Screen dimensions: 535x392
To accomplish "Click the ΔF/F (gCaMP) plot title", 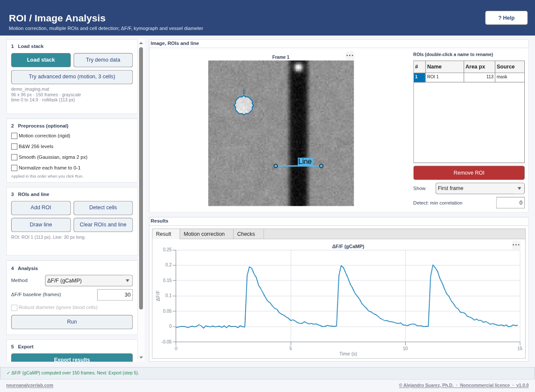I will coord(348,246).
